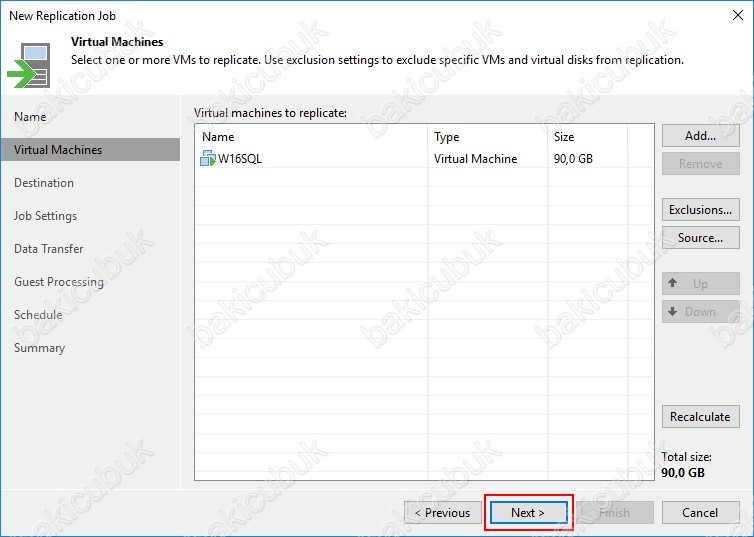Select the Virtual Machines wizard step
Image resolution: width=754 pixels, height=537 pixels.
coord(90,150)
